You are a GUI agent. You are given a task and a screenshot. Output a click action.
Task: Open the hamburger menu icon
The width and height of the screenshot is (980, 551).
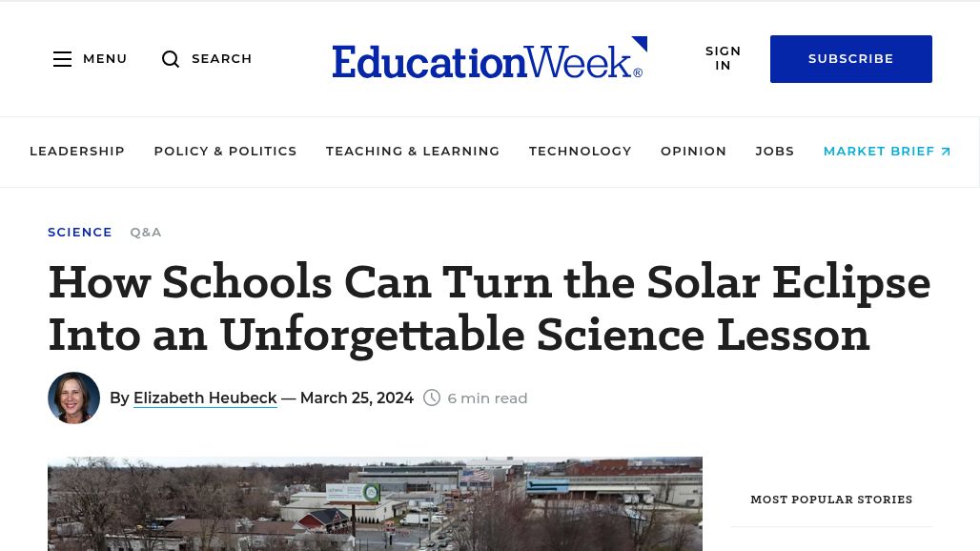click(x=63, y=59)
